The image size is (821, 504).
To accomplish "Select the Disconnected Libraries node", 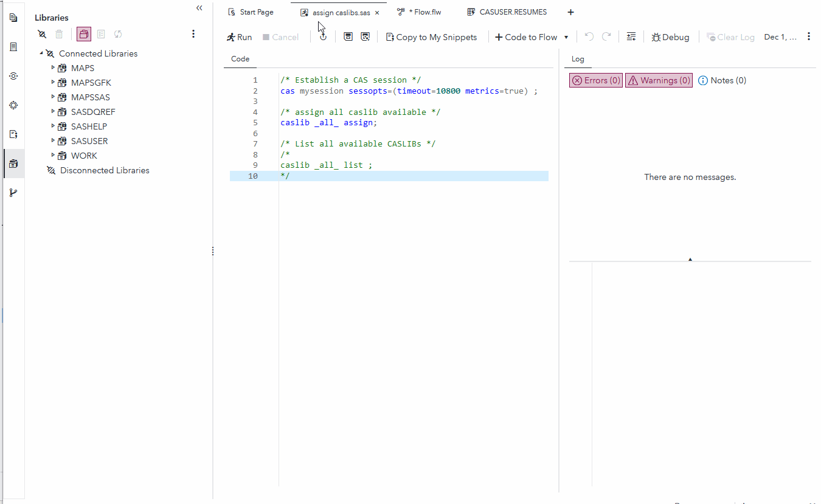I will (x=105, y=170).
